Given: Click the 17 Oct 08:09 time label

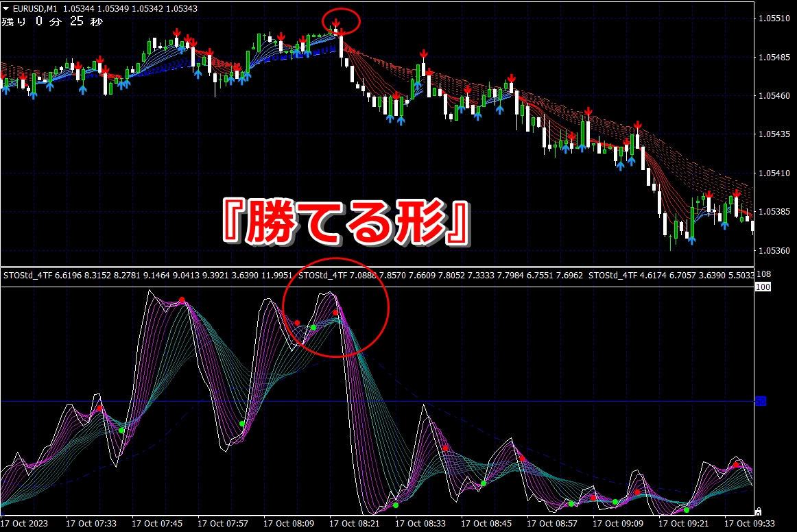Looking at the screenshot, I should click(289, 523).
